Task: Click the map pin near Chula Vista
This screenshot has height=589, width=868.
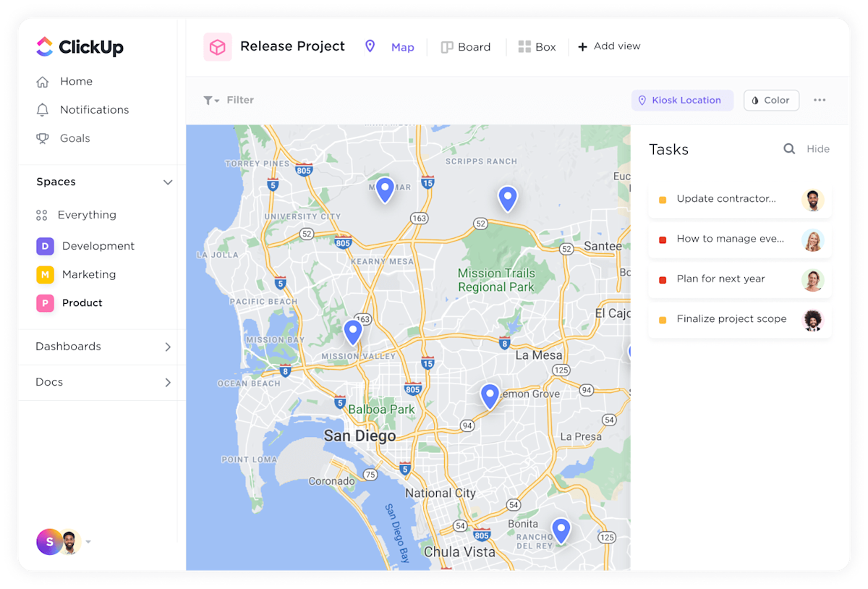Action: coord(561,530)
